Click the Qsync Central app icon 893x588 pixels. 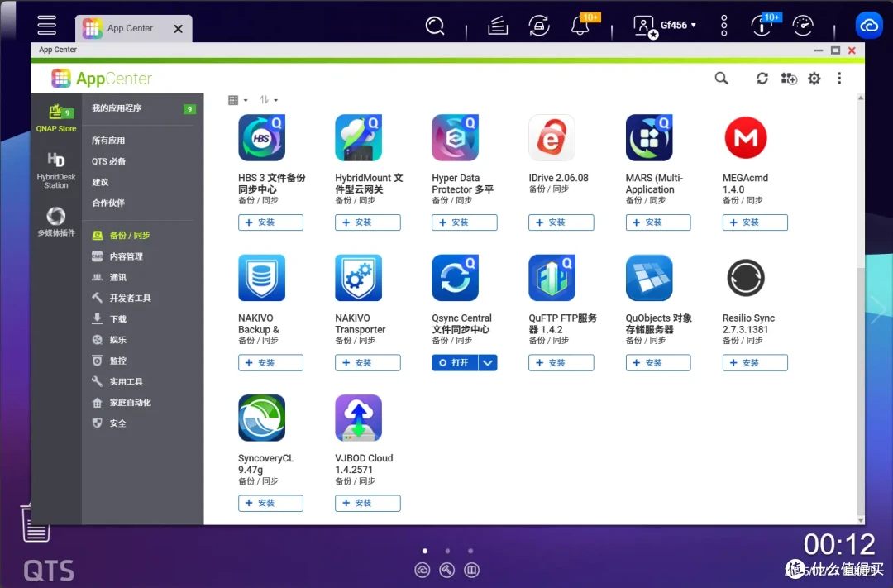point(455,278)
